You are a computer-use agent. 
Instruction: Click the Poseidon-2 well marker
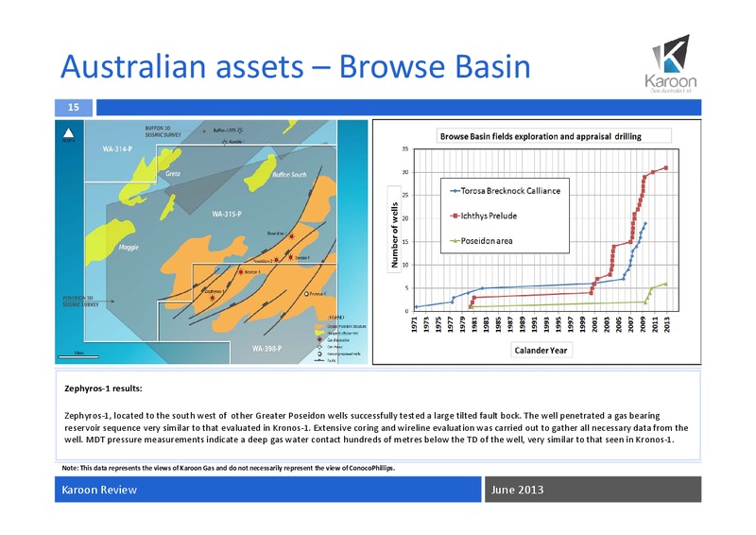(x=276, y=260)
